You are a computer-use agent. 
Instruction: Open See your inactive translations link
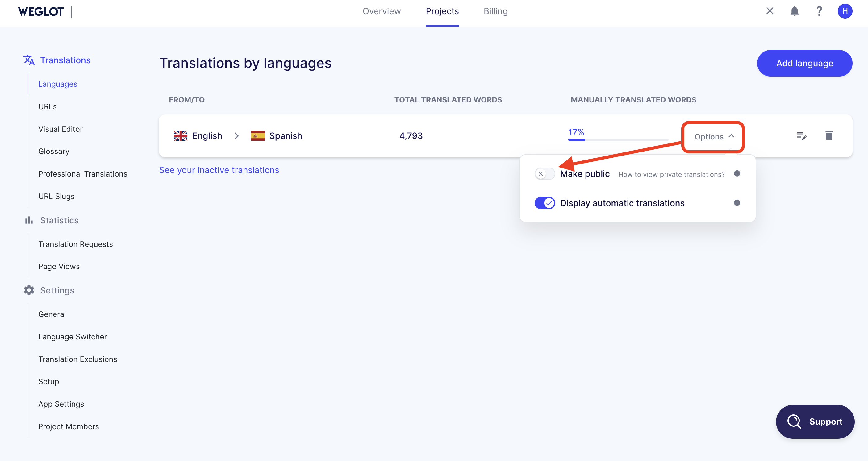pyautogui.click(x=219, y=170)
